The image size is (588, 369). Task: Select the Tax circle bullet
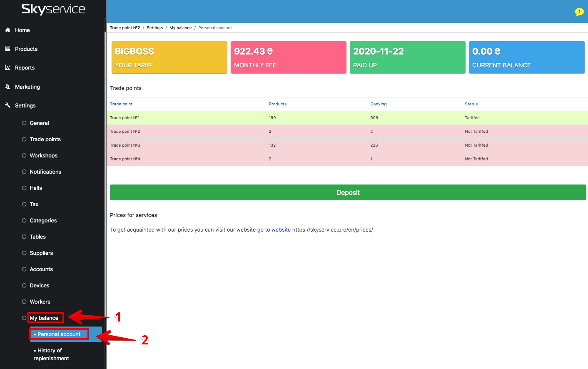click(24, 204)
